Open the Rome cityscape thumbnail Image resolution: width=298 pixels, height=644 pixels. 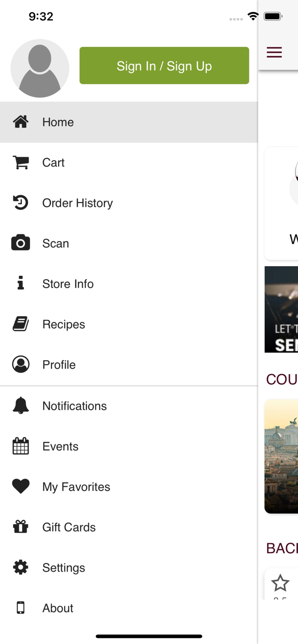click(x=281, y=456)
